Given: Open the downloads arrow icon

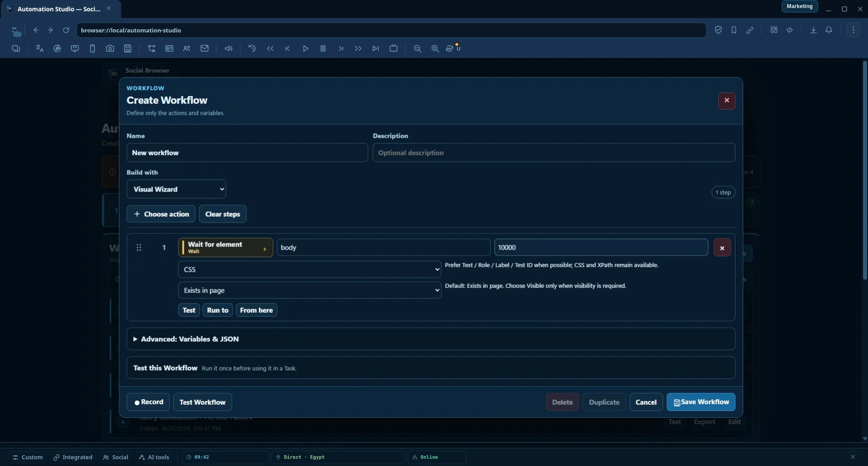Looking at the screenshot, I should point(813,30).
